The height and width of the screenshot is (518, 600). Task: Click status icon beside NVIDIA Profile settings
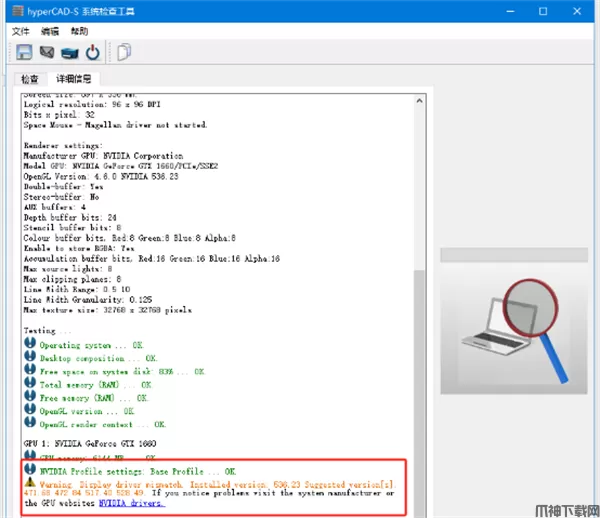click(30, 469)
